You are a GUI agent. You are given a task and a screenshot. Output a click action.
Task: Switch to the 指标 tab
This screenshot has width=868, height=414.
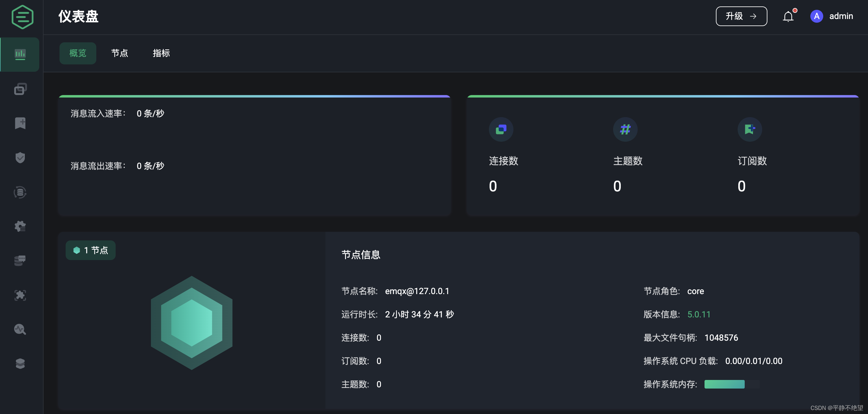[161, 53]
